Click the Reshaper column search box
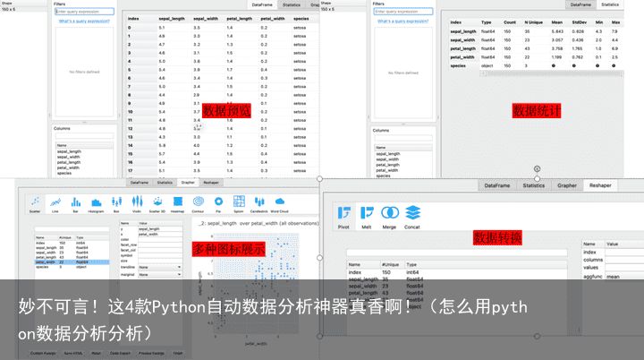This screenshot has width=644, height=360. pyautogui.click(x=457, y=253)
